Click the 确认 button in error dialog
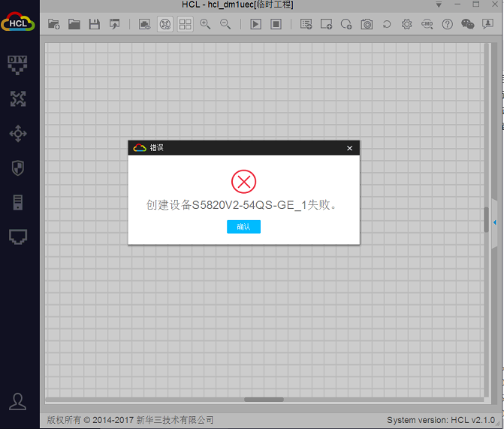The height and width of the screenshot is (429, 504). [x=243, y=226]
